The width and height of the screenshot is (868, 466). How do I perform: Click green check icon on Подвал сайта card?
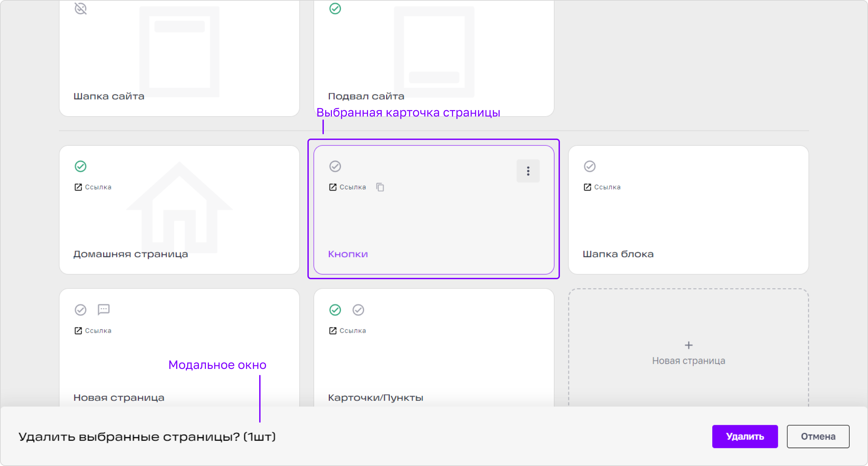[x=335, y=8]
